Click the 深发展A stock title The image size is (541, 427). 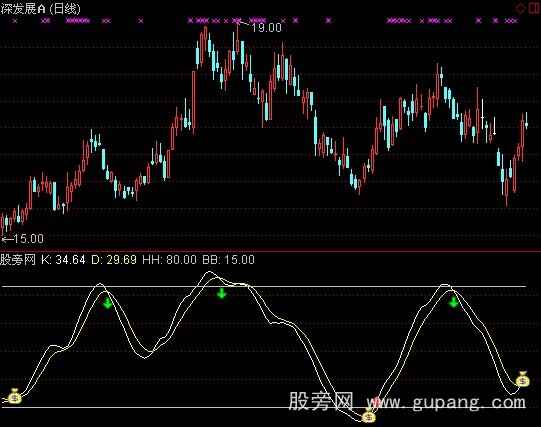click(x=23, y=9)
